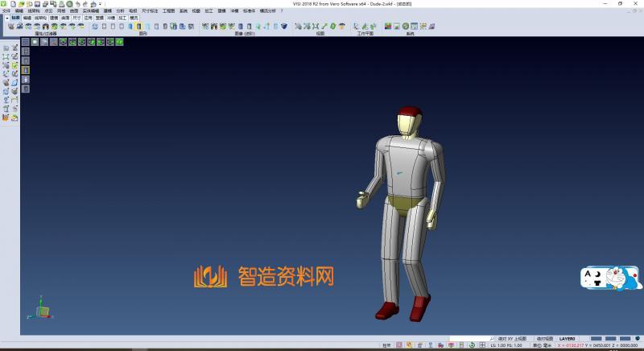Click the third blue color swatch in status bar
This screenshot has width=644, height=351.
[625, 339]
